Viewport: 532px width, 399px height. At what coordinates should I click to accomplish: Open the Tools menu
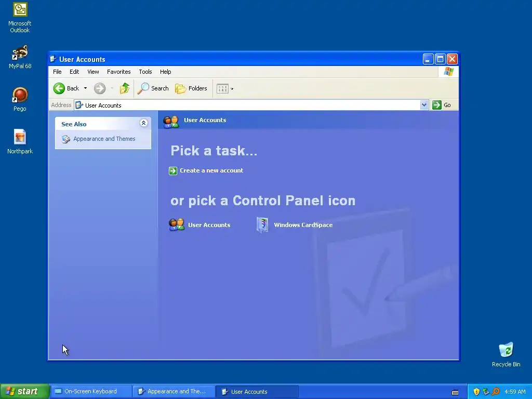click(x=145, y=72)
